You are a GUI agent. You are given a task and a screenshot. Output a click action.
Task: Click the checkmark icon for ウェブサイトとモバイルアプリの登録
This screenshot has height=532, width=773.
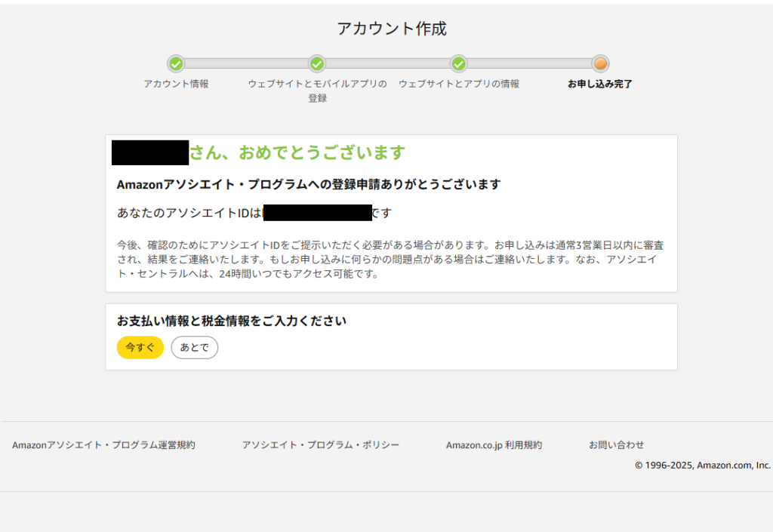point(317,64)
